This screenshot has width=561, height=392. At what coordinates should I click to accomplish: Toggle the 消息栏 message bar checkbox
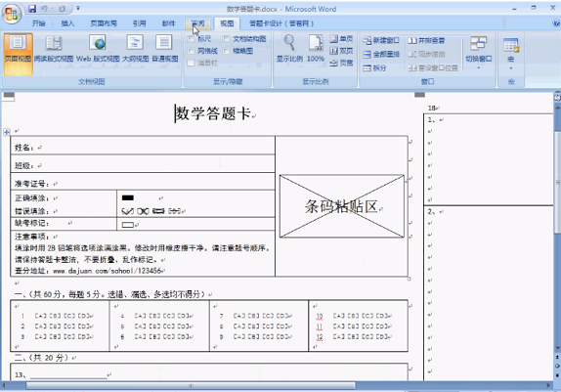pos(191,63)
